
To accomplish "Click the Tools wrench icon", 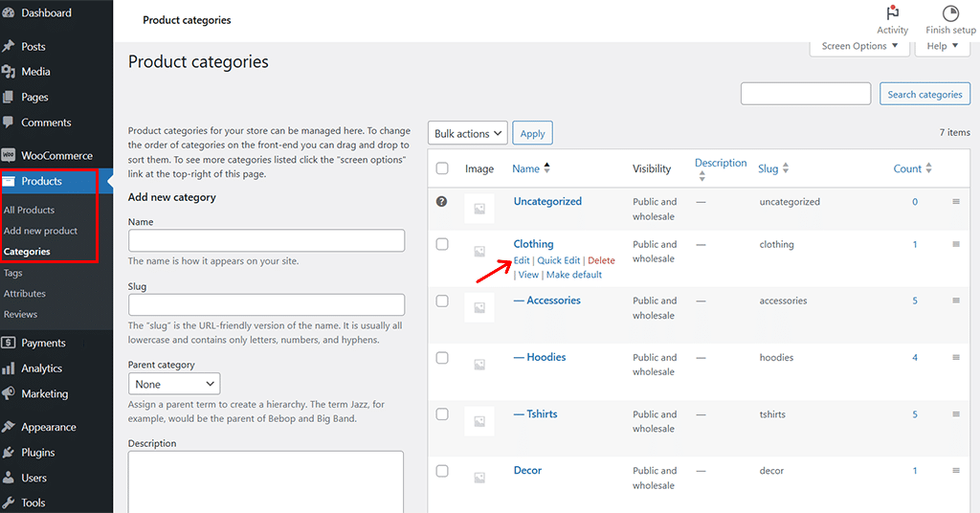I will (8, 502).
